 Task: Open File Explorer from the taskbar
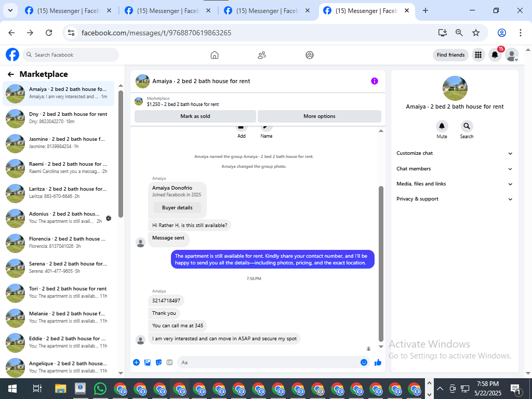[x=61, y=389]
